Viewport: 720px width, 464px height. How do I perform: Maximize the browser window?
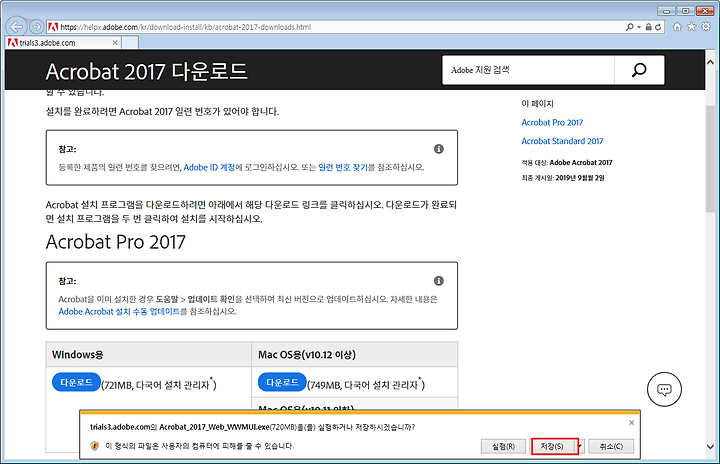click(686, 11)
